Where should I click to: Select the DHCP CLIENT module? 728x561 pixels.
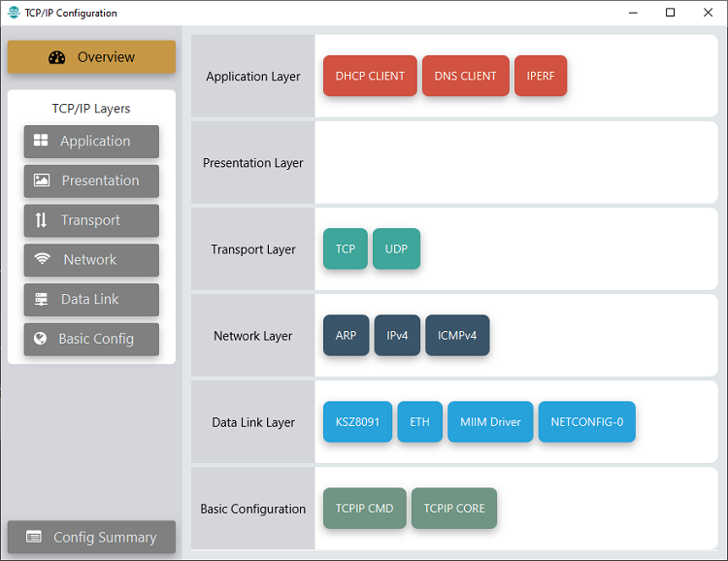click(369, 77)
